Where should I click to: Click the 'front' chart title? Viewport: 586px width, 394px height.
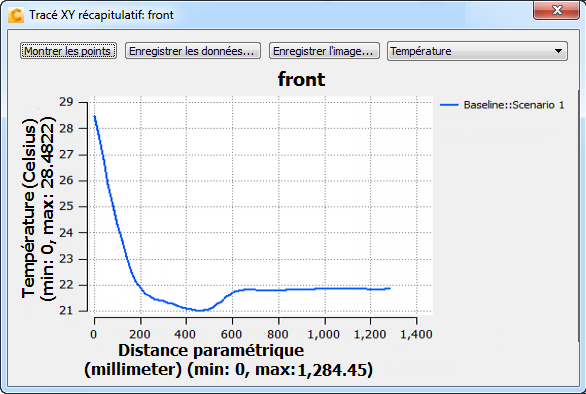click(301, 79)
